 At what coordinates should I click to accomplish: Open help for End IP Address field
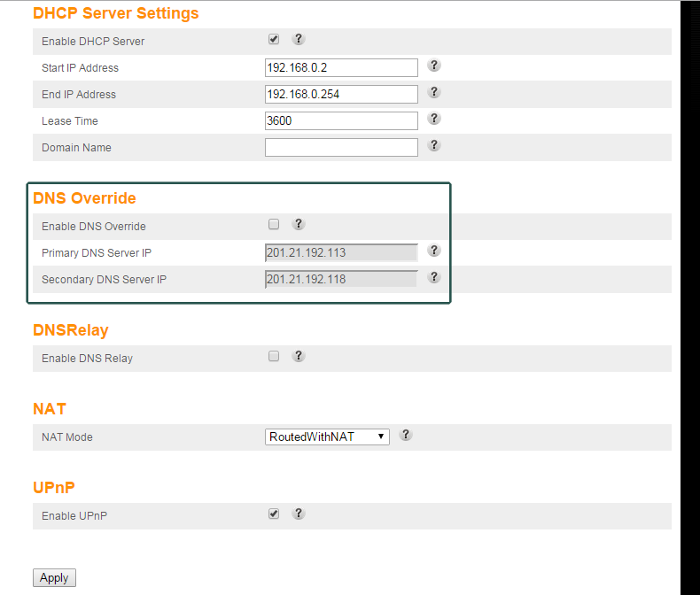(x=434, y=92)
